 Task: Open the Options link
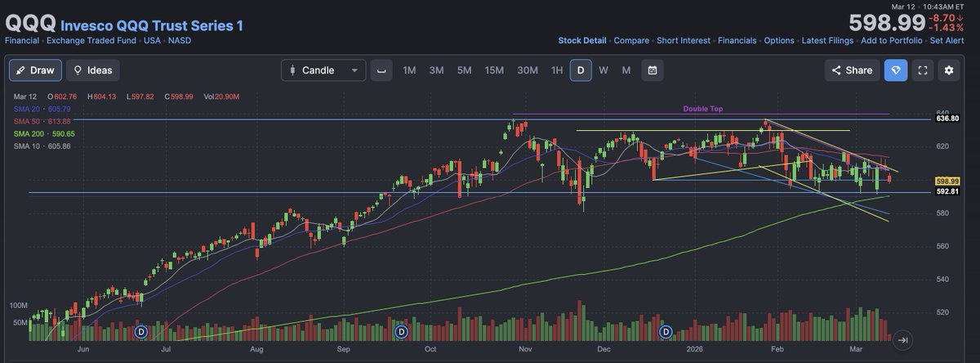(x=779, y=40)
